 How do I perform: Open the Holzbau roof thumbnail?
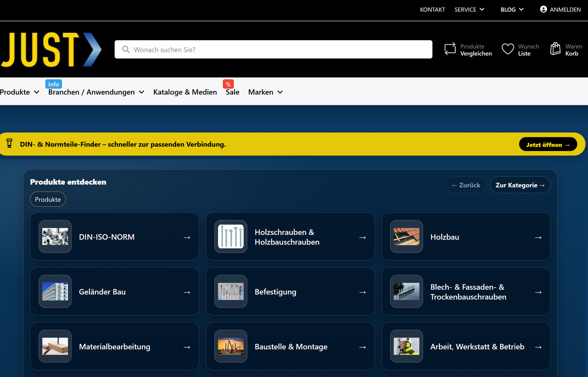pyautogui.click(x=407, y=237)
